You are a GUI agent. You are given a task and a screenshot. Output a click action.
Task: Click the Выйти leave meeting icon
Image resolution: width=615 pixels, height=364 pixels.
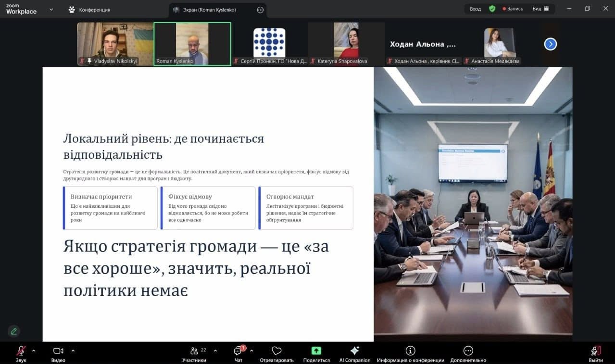(x=595, y=351)
